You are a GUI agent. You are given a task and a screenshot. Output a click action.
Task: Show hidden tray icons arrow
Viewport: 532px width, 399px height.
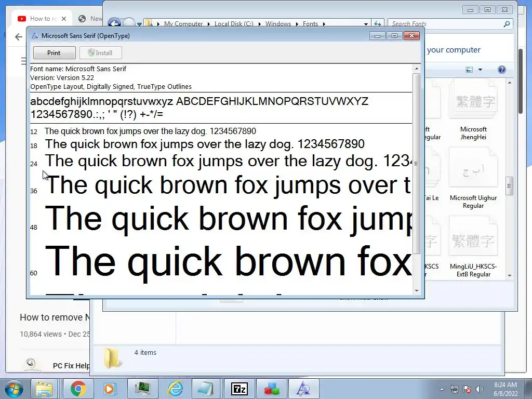(442, 389)
